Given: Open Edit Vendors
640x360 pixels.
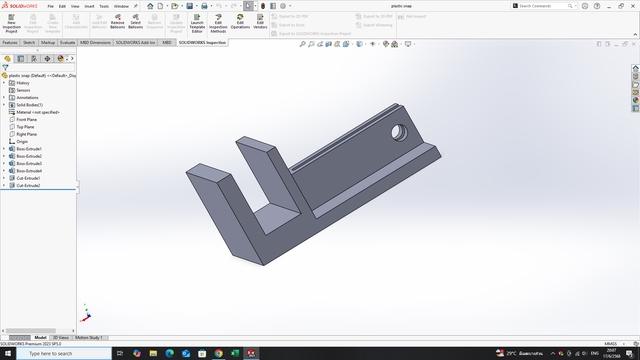Looking at the screenshot, I should (x=260, y=22).
